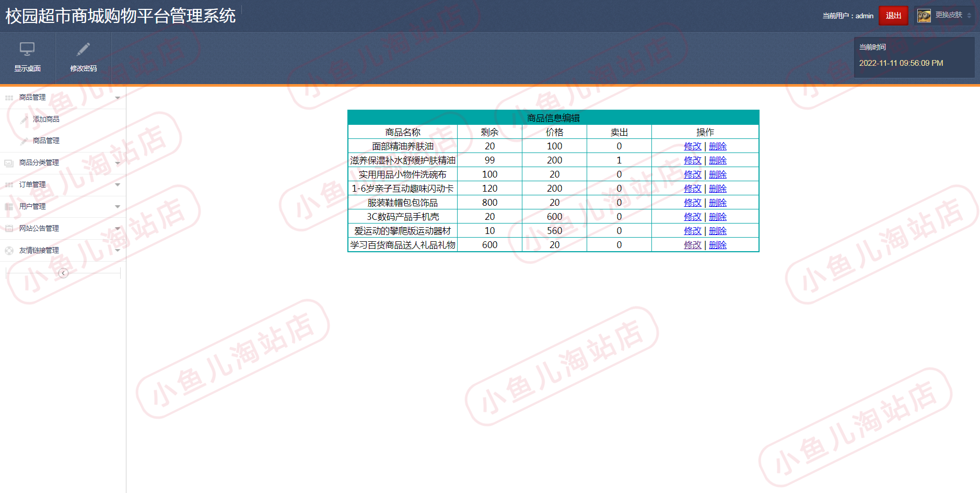Click price value 560
The image size is (980, 493).
pos(554,231)
